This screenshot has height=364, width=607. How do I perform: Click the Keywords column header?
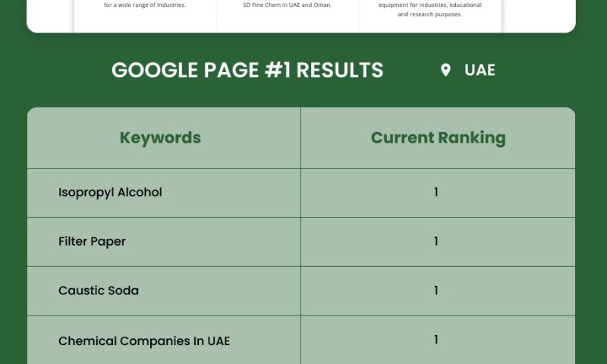tap(160, 138)
